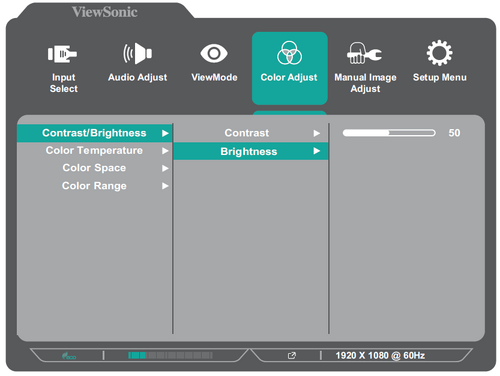500x376 pixels.
Task: Select the Color Adjust circles icon
Action: [x=289, y=53]
